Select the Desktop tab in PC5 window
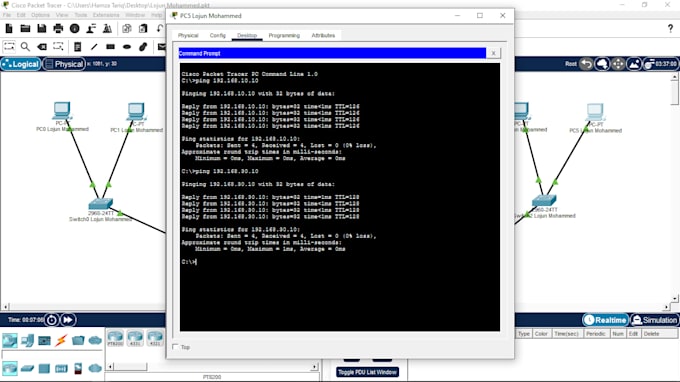This screenshot has width=680, height=382. 247,36
